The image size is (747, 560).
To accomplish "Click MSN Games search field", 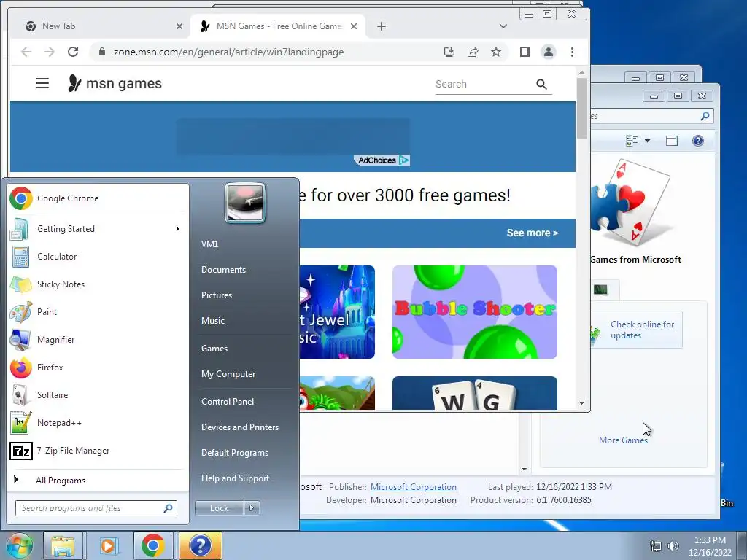I will [481, 85].
